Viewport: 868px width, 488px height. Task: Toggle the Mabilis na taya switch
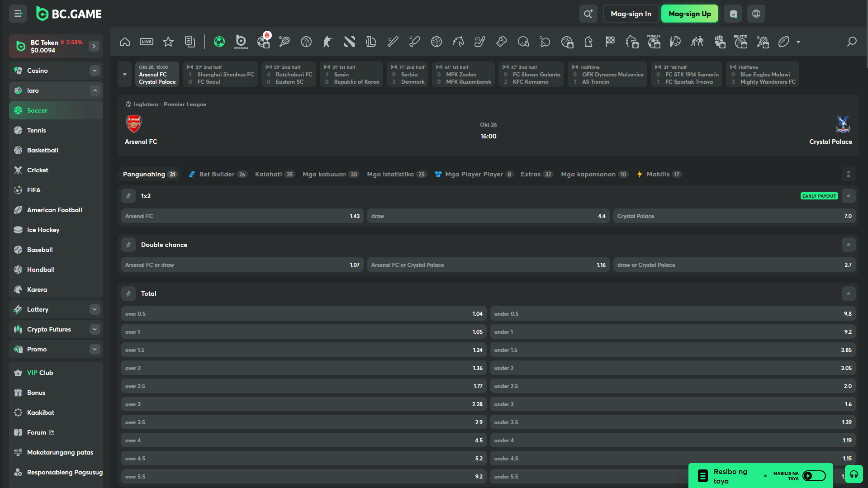click(x=814, y=476)
